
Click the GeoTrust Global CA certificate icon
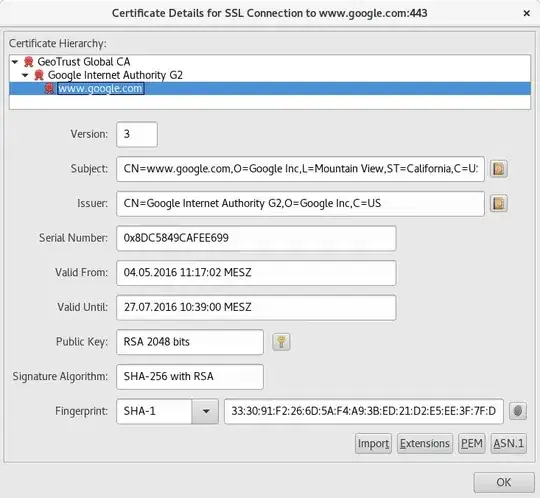point(29,62)
